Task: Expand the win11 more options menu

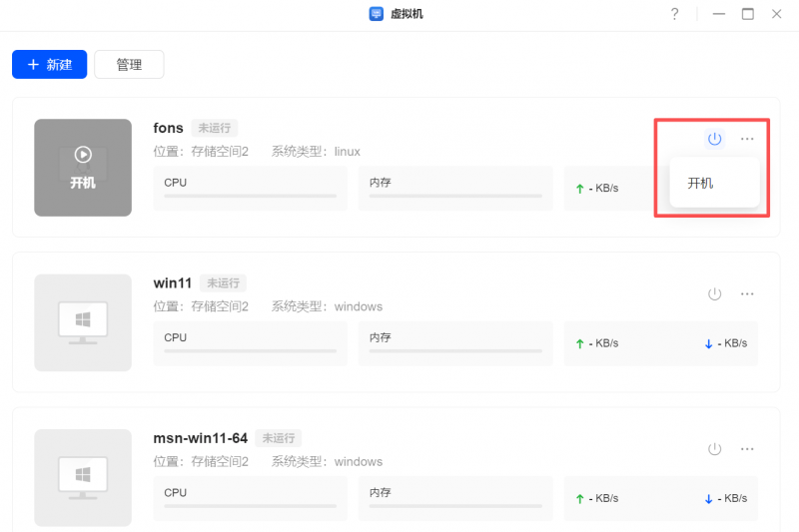Action: click(747, 294)
